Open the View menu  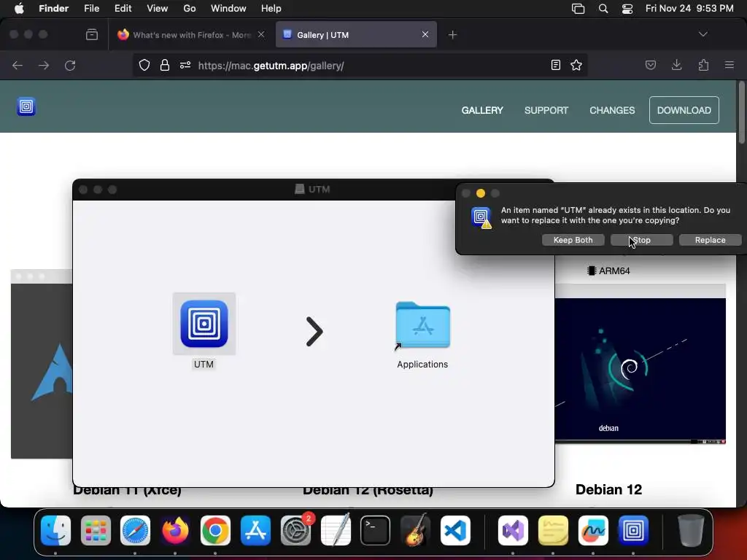(x=158, y=9)
